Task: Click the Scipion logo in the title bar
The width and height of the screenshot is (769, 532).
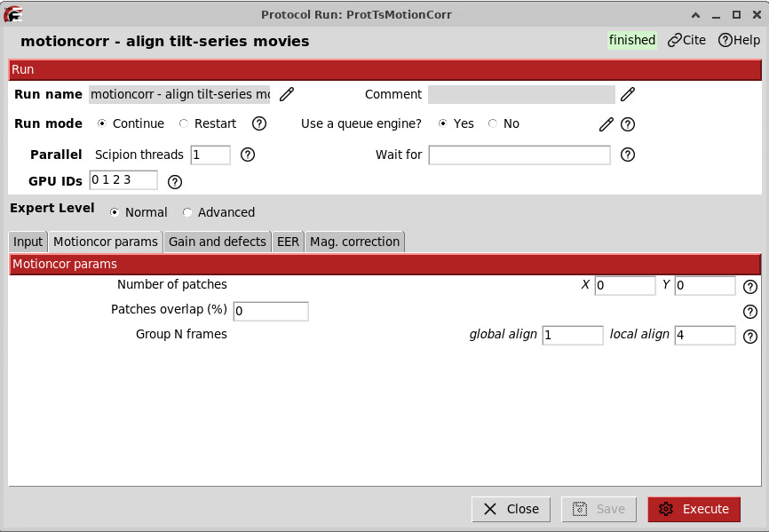Action: point(13,14)
